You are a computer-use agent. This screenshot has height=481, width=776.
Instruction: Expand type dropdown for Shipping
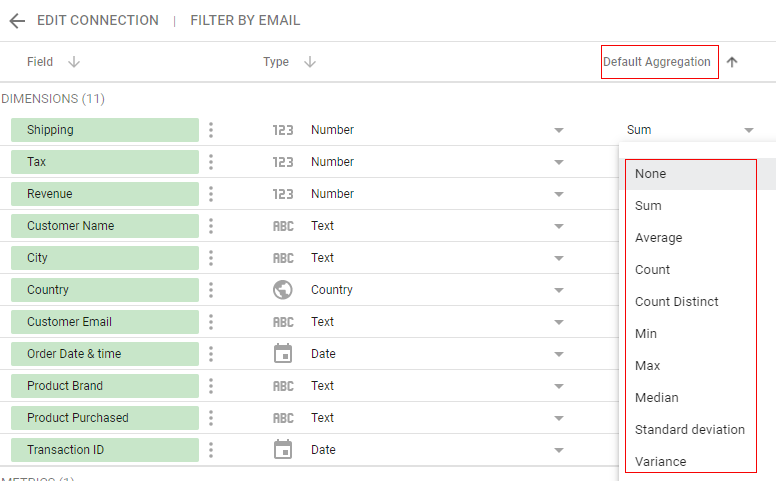(559, 130)
